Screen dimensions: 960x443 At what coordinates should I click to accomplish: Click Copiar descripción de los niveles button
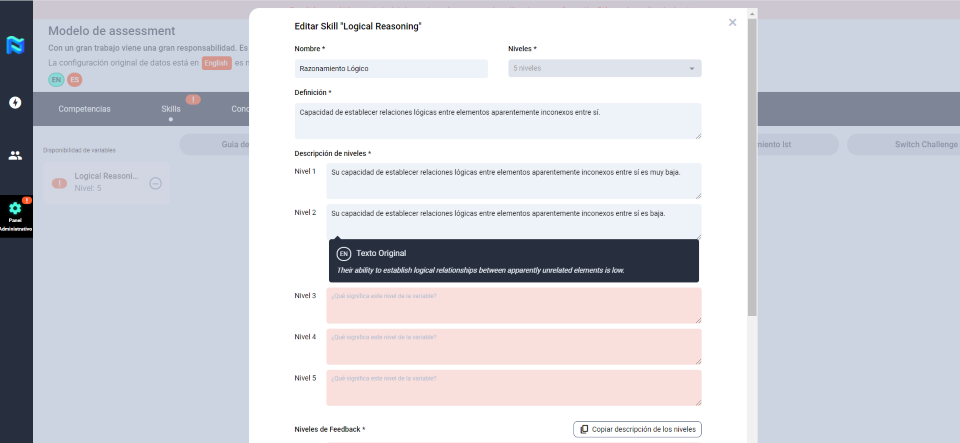tap(637, 429)
